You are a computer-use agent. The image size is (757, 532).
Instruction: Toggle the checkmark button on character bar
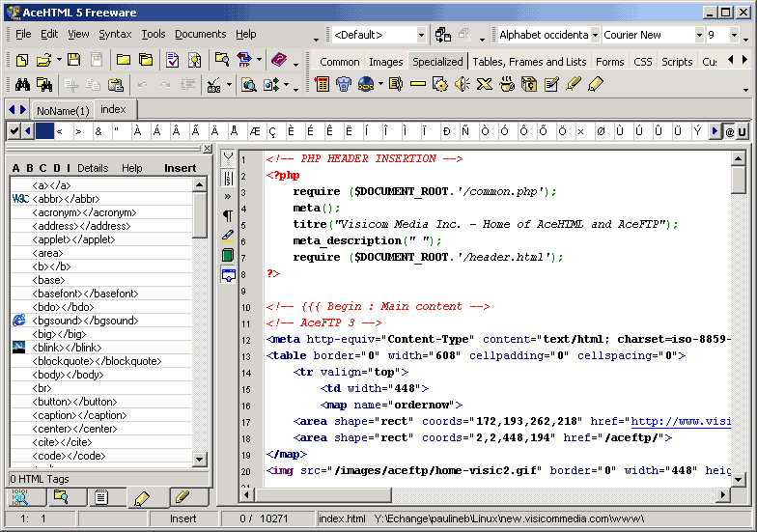tap(14, 131)
